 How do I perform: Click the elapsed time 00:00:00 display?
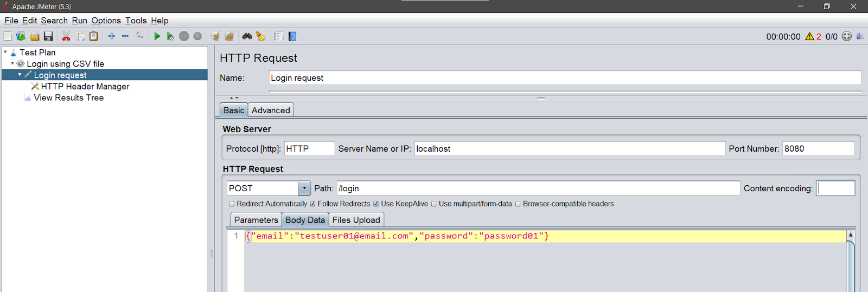[x=783, y=36]
